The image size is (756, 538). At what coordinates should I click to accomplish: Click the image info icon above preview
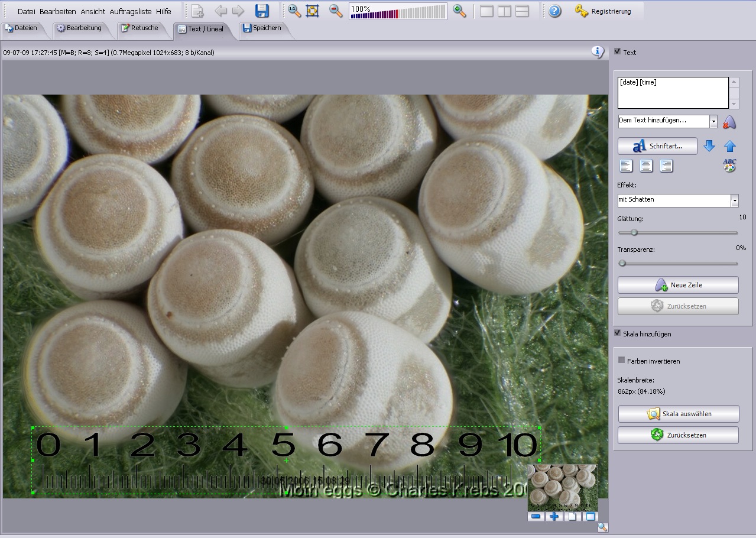click(598, 52)
